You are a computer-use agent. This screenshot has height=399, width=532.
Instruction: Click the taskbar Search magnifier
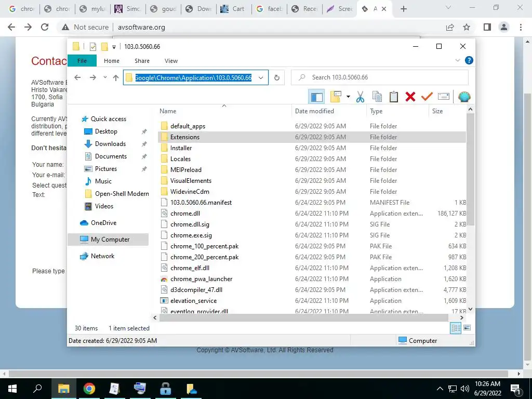37,389
